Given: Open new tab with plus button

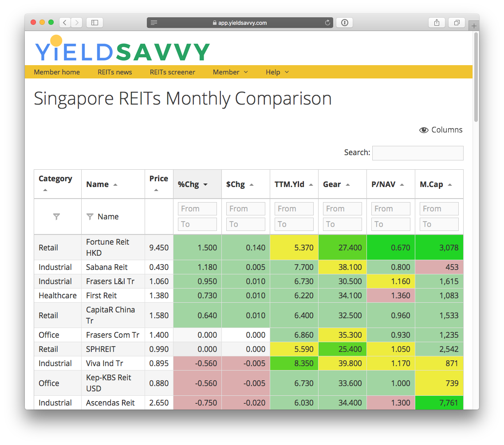Looking at the screenshot, I should tap(475, 26).
